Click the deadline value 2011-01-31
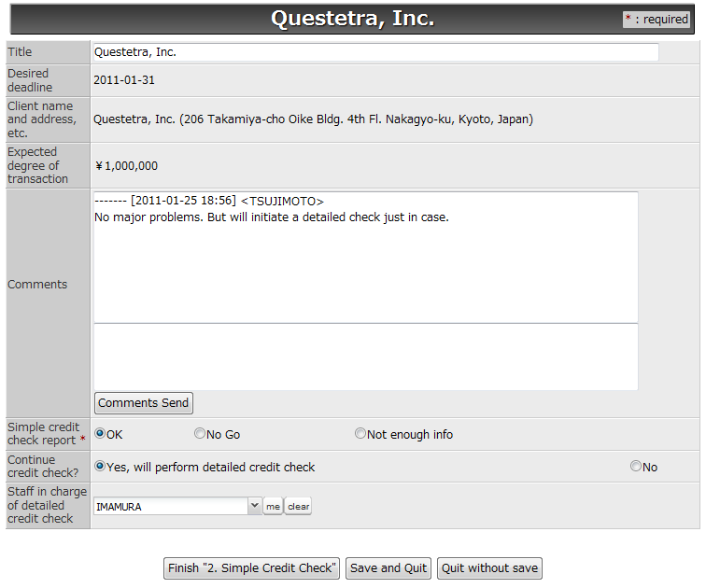 click(x=124, y=80)
